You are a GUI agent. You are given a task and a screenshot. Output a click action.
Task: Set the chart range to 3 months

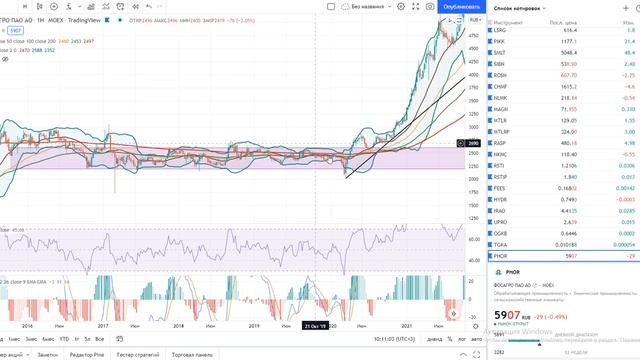pos(31,339)
